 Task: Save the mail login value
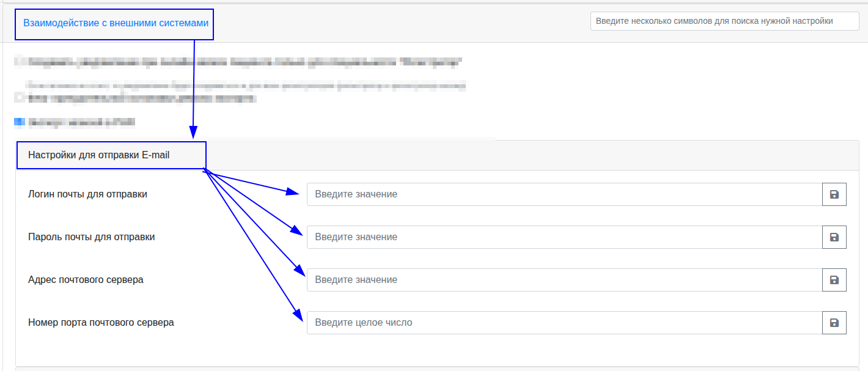[x=834, y=194]
